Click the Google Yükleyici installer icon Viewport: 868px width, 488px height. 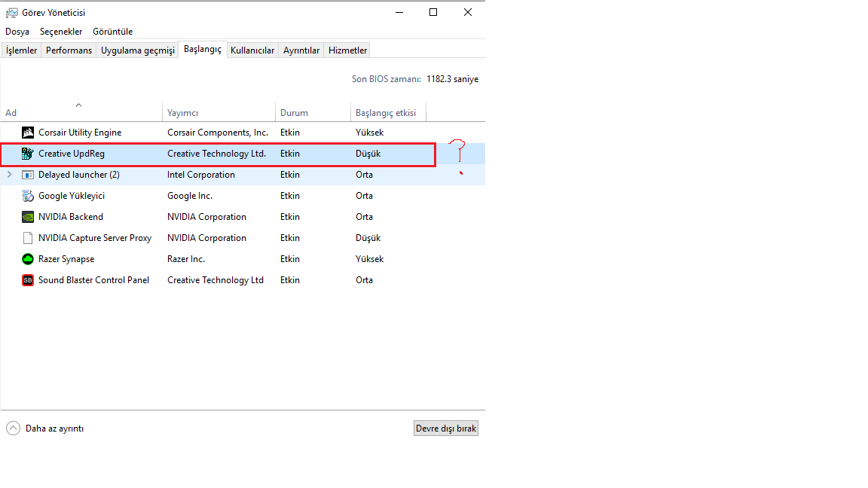click(x=28, y=196)
